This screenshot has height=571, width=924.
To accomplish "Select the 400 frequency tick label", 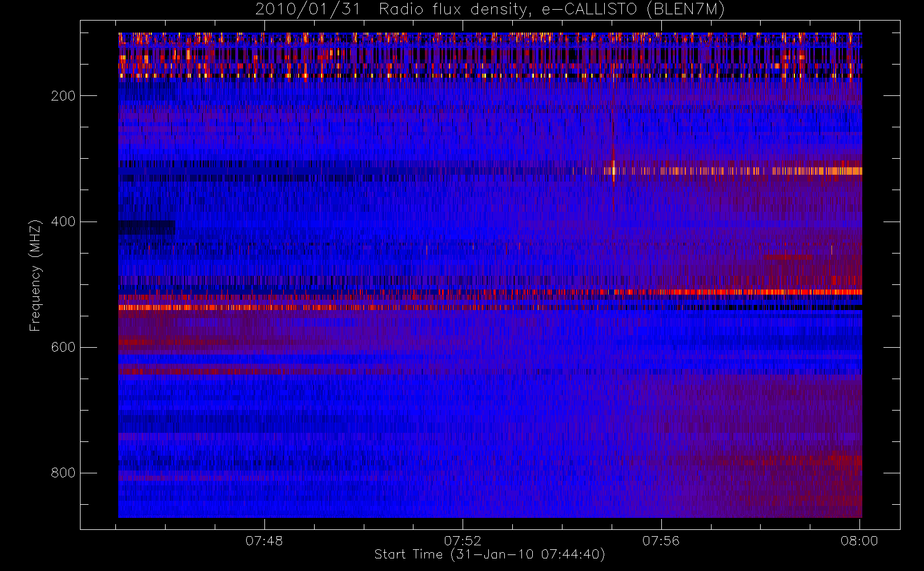I will tap(63, 222).
